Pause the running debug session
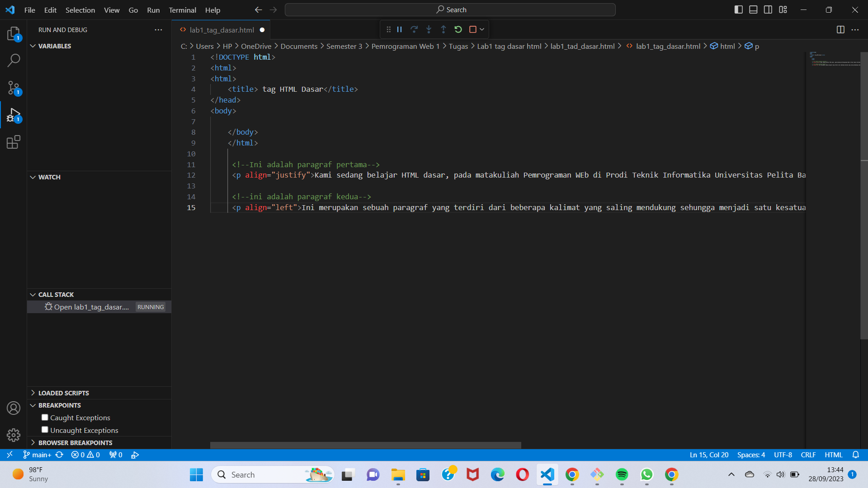868x488 pixels. click(x=399, y=29)
